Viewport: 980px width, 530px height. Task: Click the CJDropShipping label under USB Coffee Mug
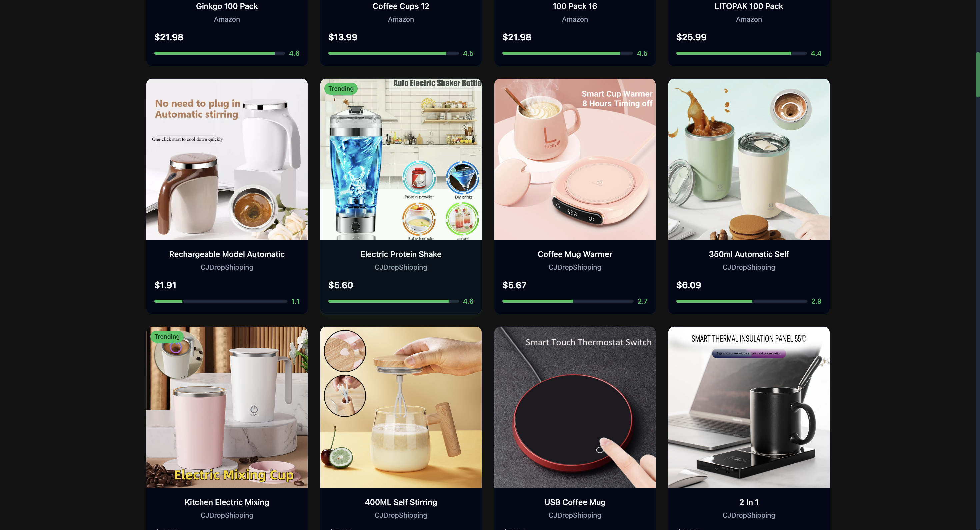click(x=574, y=515)
